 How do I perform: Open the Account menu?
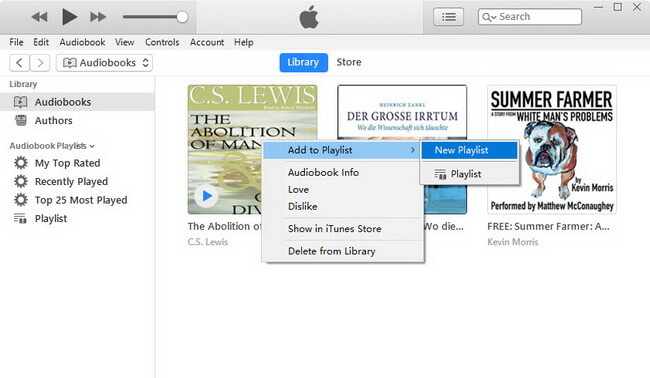click(207, 42)
